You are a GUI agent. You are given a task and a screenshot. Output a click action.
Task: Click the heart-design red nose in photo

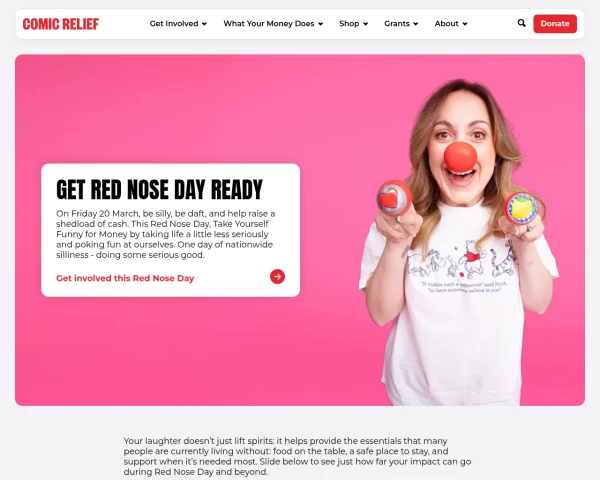[393, 198]
